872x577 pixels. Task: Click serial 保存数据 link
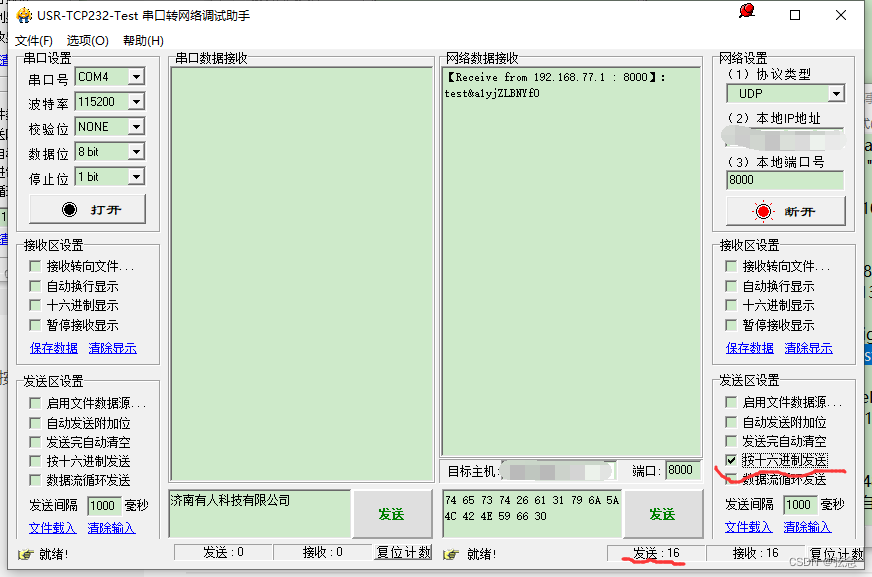tap(53, 348)
